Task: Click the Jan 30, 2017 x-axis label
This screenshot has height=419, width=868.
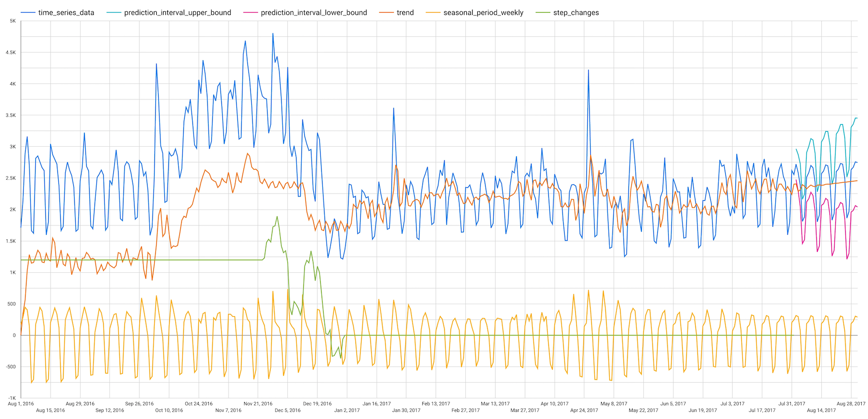Action: click(x=407, y=410)
